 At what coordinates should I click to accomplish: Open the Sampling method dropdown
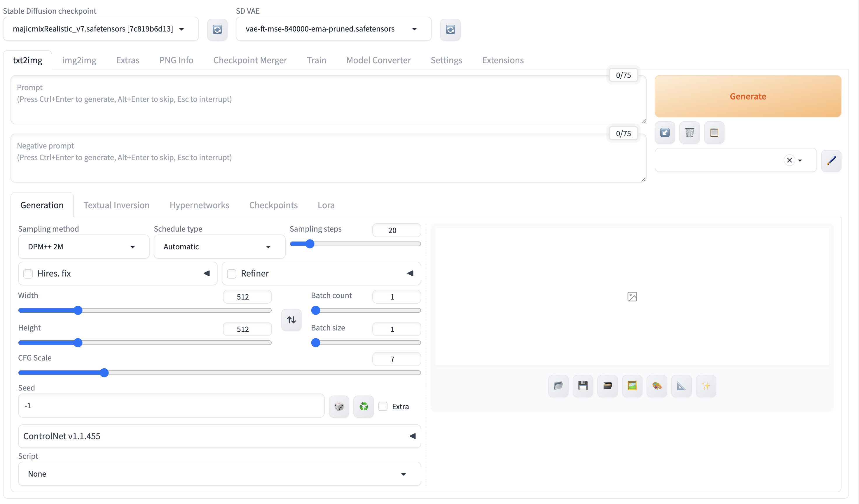pos(83,247)
